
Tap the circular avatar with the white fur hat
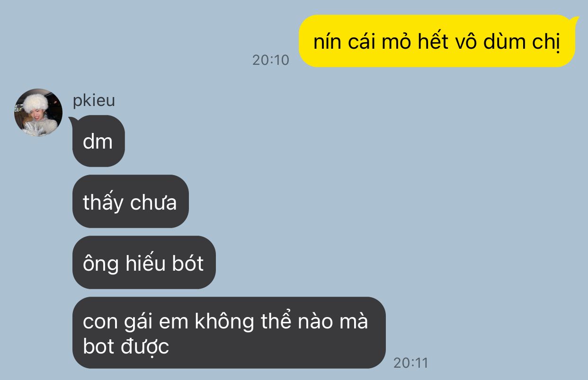coord(38,113)
